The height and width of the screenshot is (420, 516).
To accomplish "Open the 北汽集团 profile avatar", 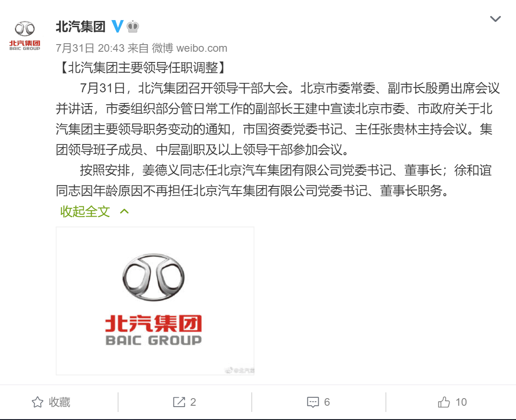I will pos(25,36).
